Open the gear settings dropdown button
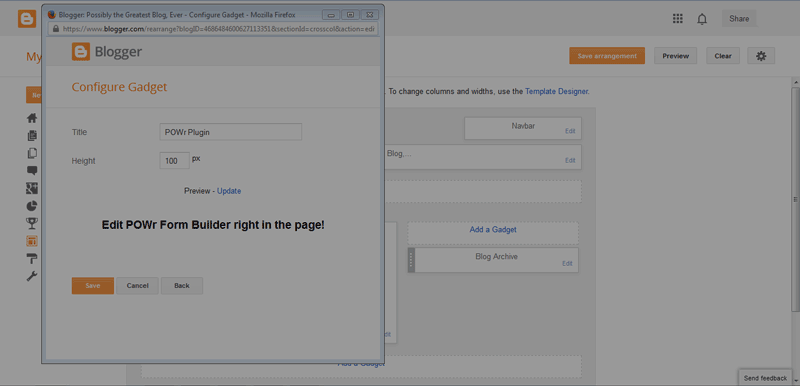The height and width of the screenshot is (386, 800). point(761,56)
